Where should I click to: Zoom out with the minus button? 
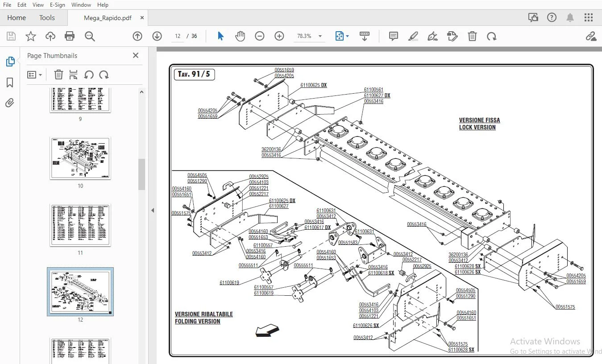click(260, 36)
